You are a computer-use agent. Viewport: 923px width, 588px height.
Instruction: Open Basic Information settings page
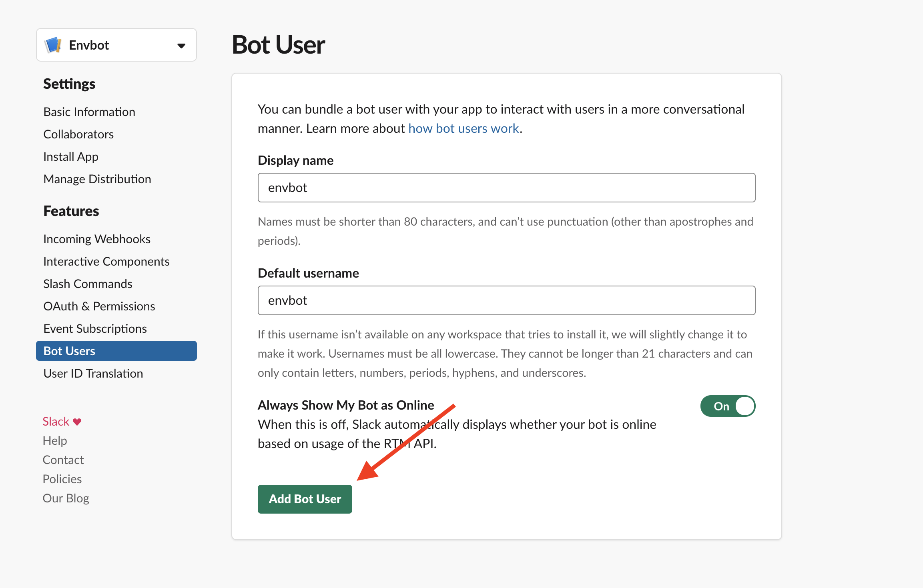89,112
